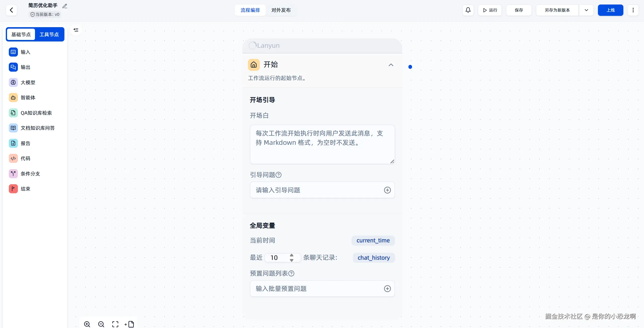
Task: Open notifications bell icon
Action: [x=468, y=10]
